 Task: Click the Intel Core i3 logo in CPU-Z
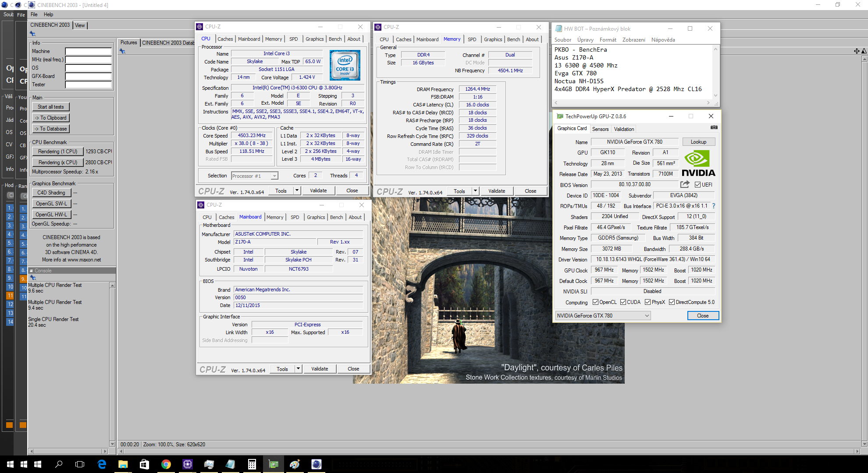click(x=345, y=65)
